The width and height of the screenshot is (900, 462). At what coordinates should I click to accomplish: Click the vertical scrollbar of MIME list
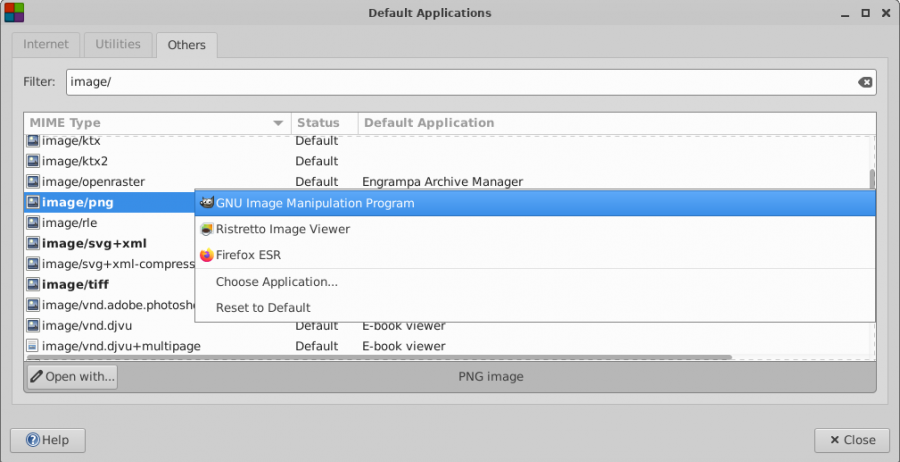(x=872, y=179)
